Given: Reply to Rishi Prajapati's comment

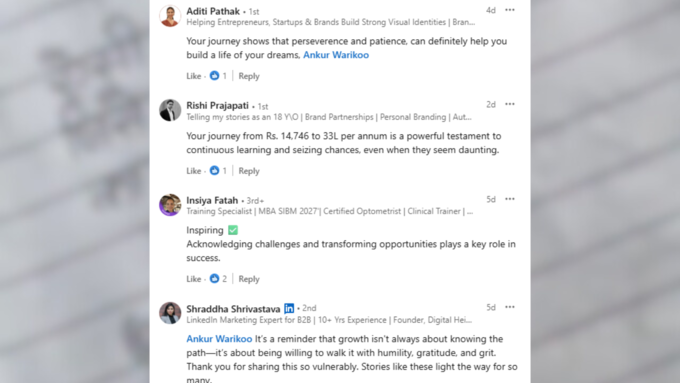Looking at the screenshot, I should 249,171.
